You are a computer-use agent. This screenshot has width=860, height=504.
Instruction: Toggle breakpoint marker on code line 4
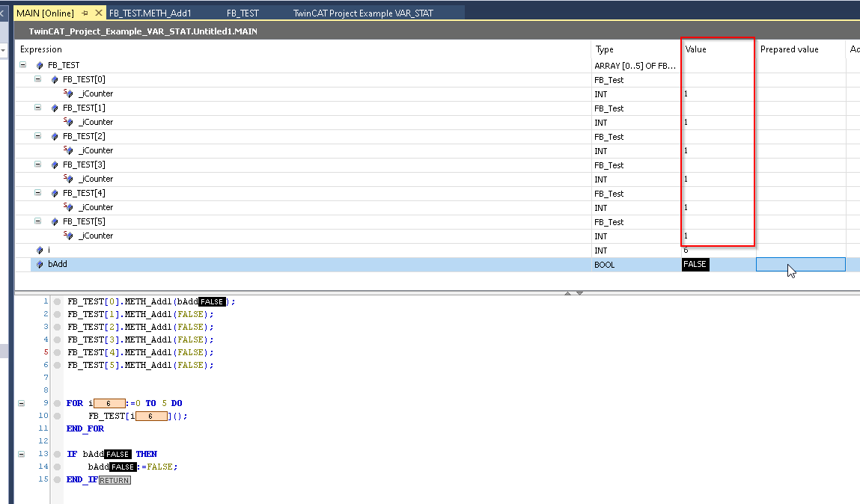pyautogui.click(x=57, y=339)
